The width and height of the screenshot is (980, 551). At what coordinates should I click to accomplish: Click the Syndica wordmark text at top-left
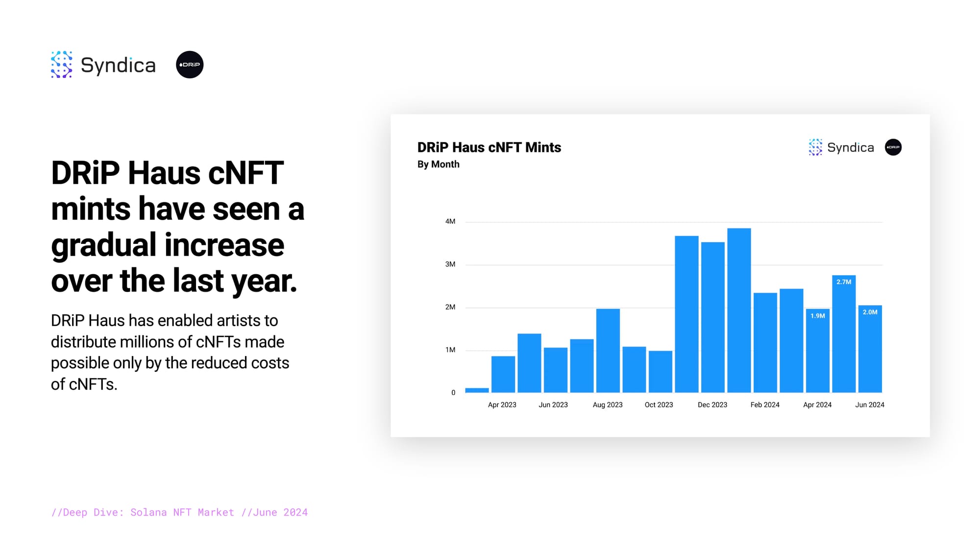118,65
